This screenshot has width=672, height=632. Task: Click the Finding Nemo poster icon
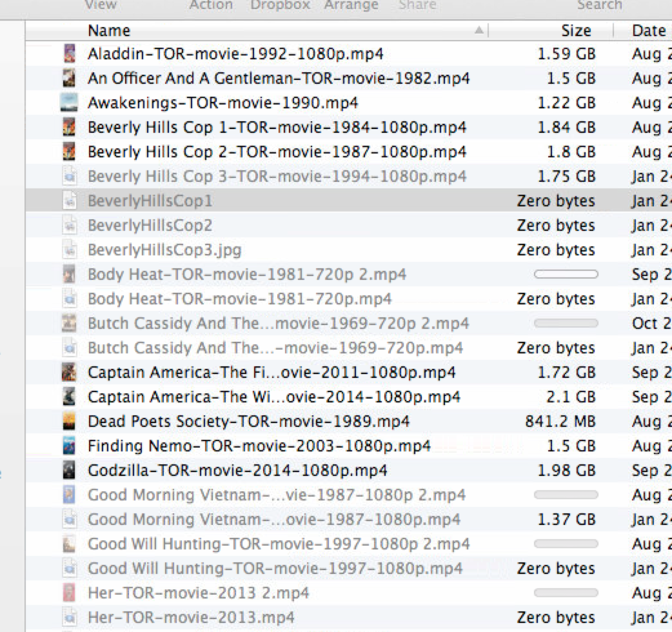(70, 446)
